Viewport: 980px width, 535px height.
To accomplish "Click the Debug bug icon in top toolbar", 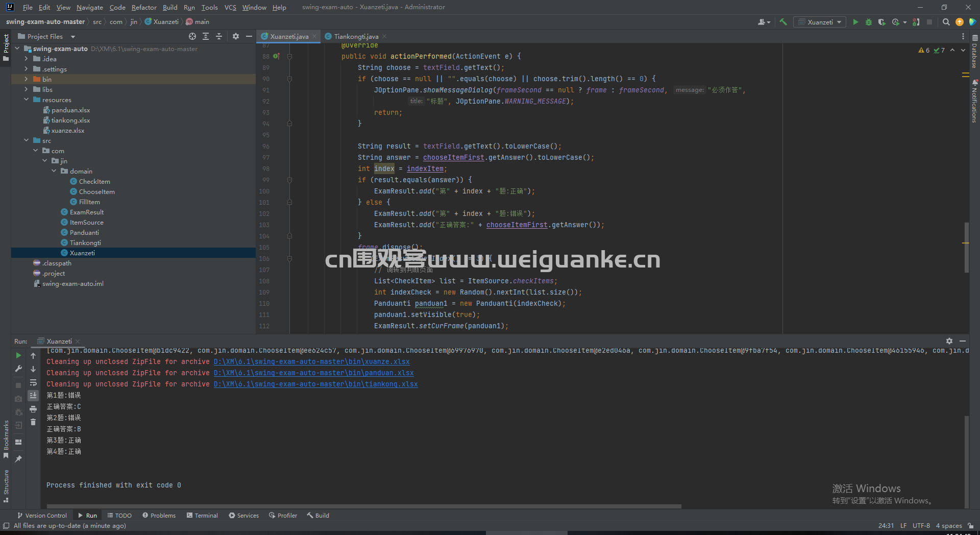I will (x=869, y=22).
